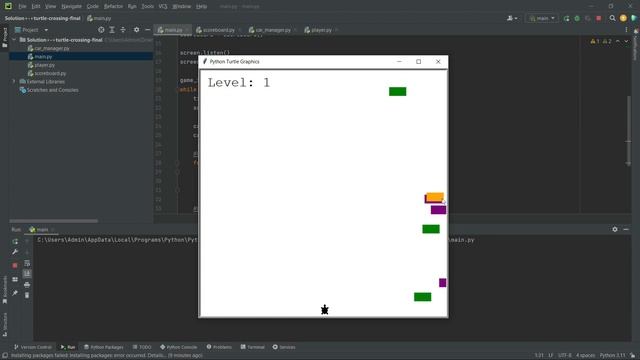This screenshot has height=360, width=640.
Task: Open the Tools menu
Action: [x=147, y=7]
